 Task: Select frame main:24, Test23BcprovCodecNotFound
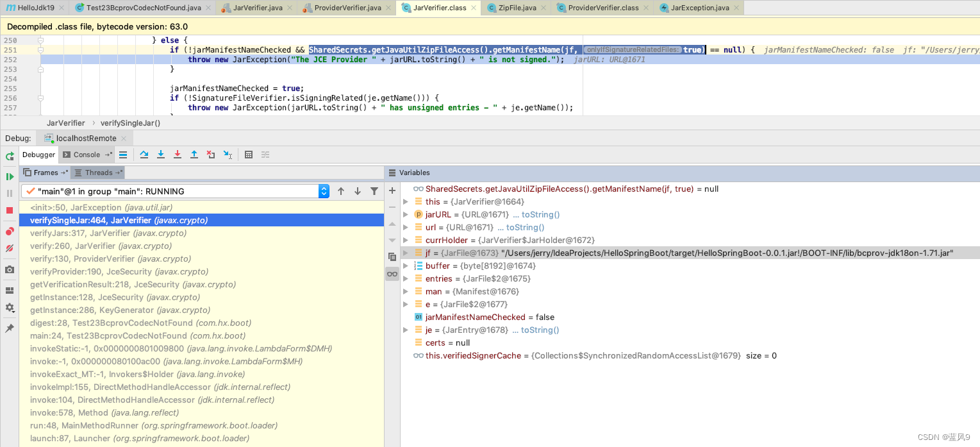pos(202,335)
